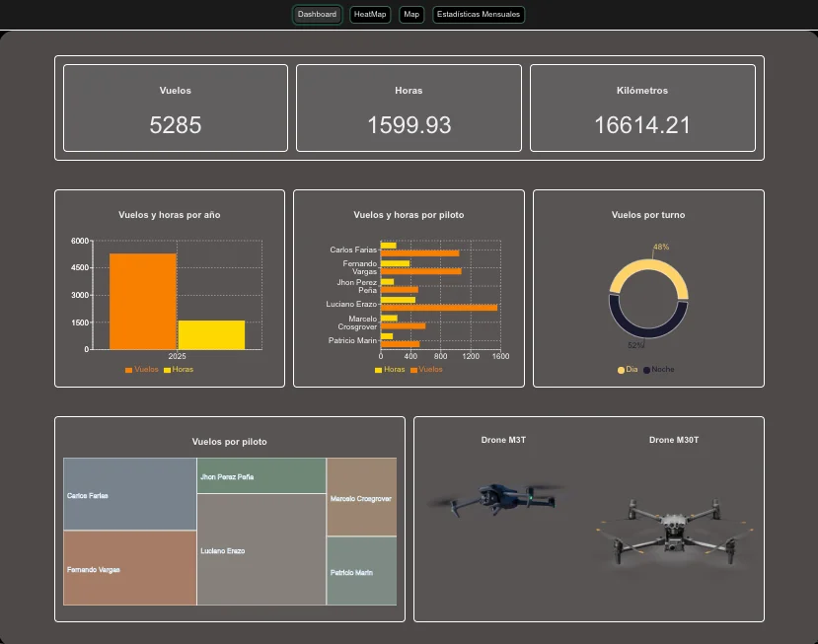Viewport: 818px width, 644px height.
Task: Toggle Vuelos legend in pilot chart
Action: (426, 370)
